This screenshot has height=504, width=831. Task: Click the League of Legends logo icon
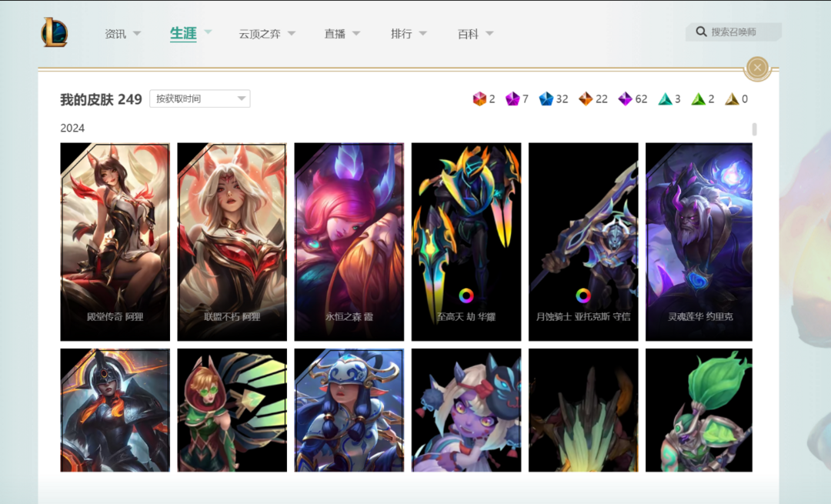55,32
